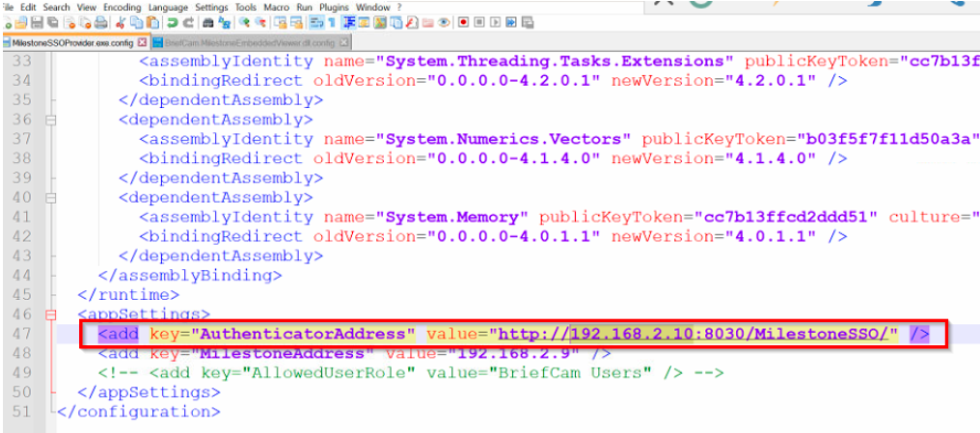The height and width of the screenshot is (433, 980).
Task: Click the Save file toolbar icon
Action: click(x=37, y=21)
